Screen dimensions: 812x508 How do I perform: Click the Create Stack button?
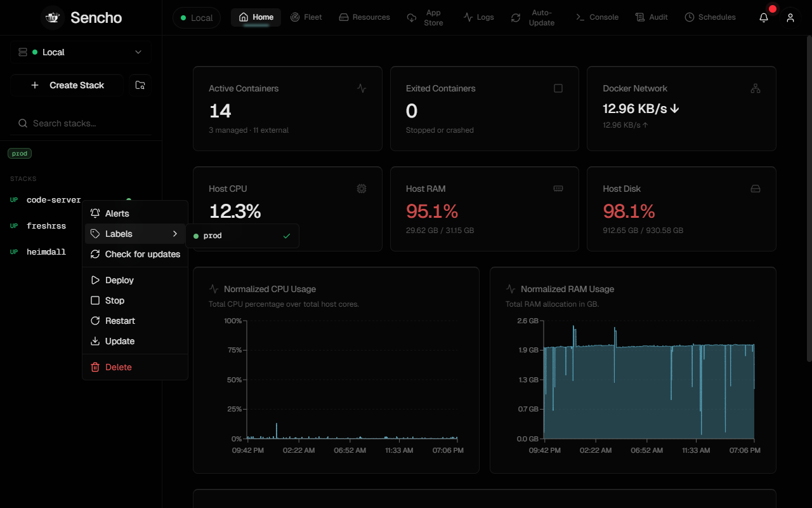click(x=67, y=85)
